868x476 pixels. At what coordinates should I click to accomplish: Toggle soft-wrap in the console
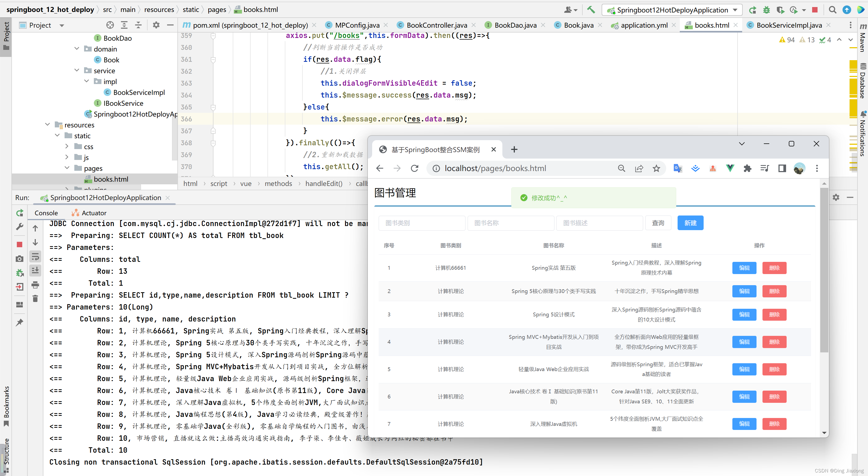click(35, 257)
